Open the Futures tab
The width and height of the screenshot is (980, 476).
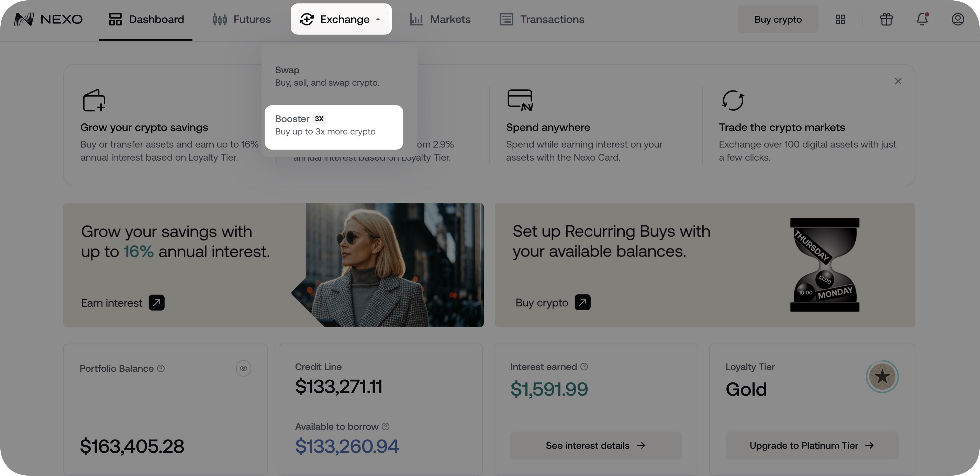(242, 19)
